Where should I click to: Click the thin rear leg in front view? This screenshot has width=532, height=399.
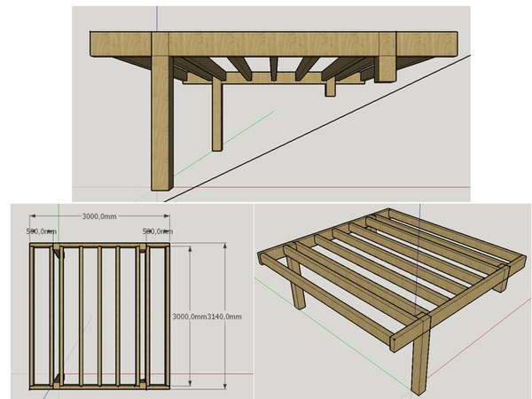[216, 115]
